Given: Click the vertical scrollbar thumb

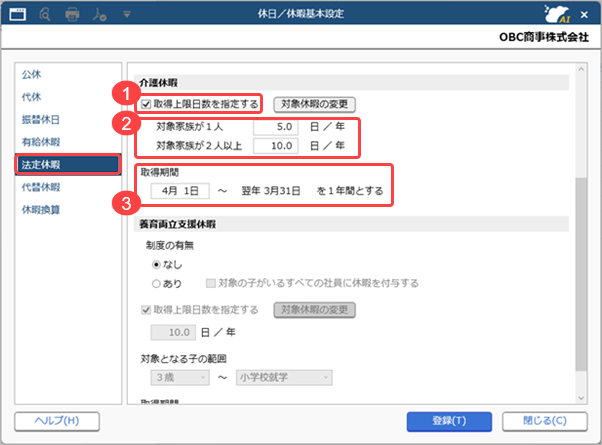Looking at the screenshot, I should (x=581, y=274).
